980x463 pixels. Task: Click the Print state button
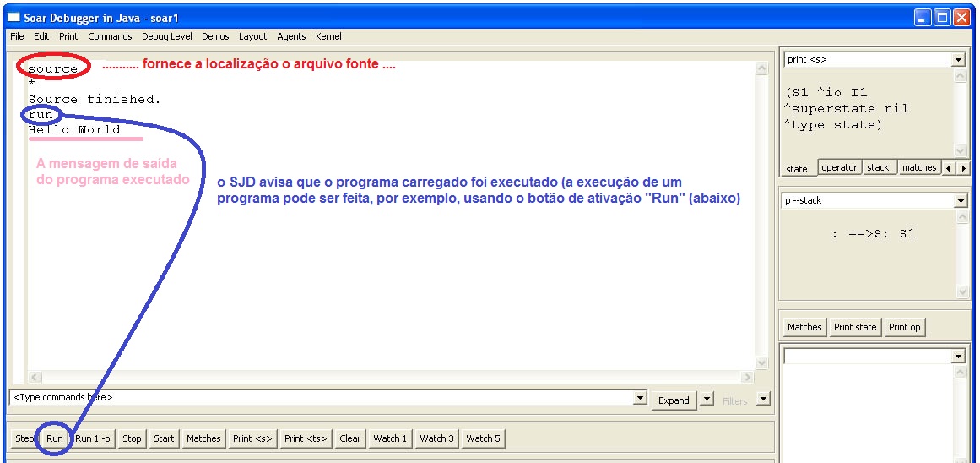855,327
